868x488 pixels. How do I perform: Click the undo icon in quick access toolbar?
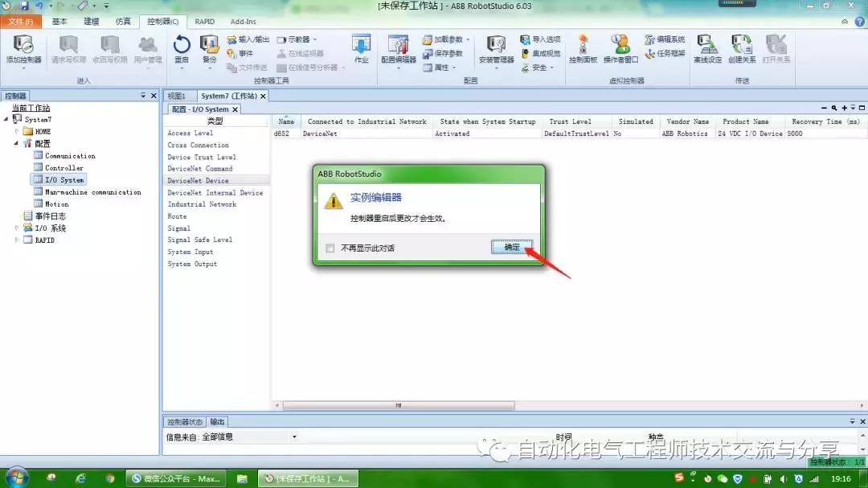click(39, 6)
